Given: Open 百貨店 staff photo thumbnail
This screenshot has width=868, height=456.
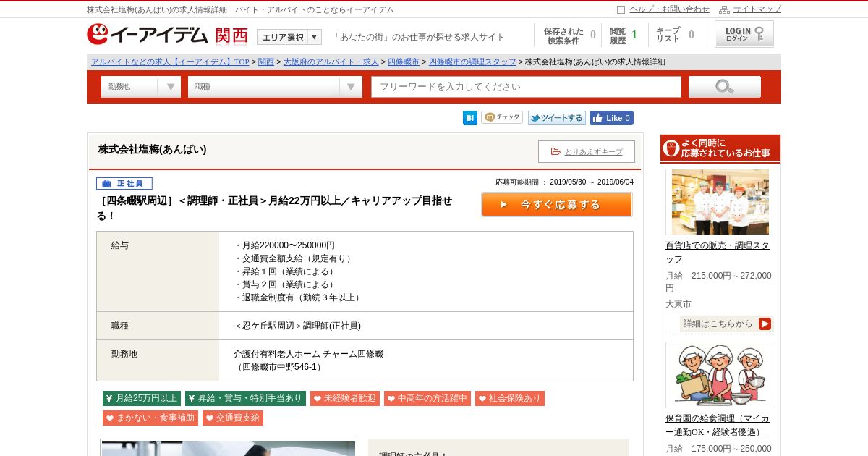Looking at the screenshot, I should (720, 202).
